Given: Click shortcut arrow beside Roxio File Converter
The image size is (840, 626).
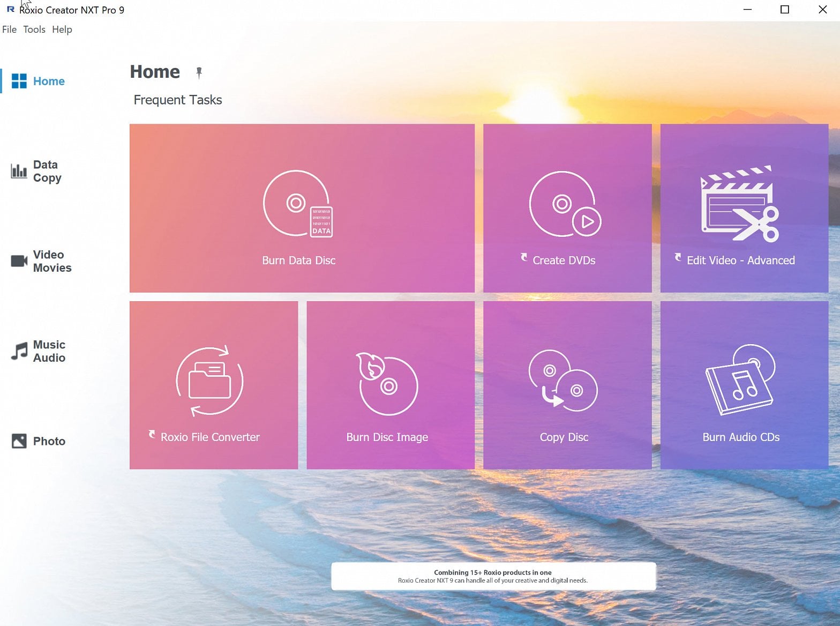Looking at the screenshot, I should [152, 434].
